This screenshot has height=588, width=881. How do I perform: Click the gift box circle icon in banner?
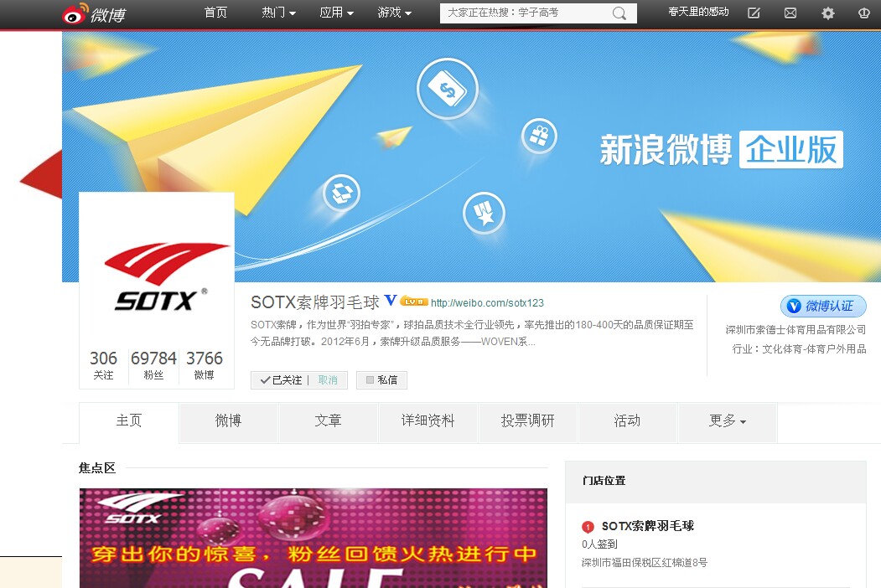tap(539, 136)
